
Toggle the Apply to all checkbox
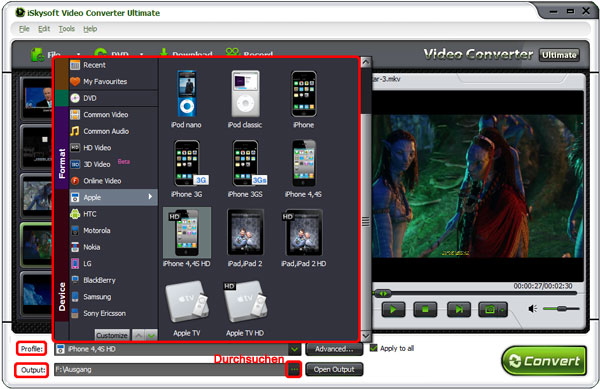point(374,348)
